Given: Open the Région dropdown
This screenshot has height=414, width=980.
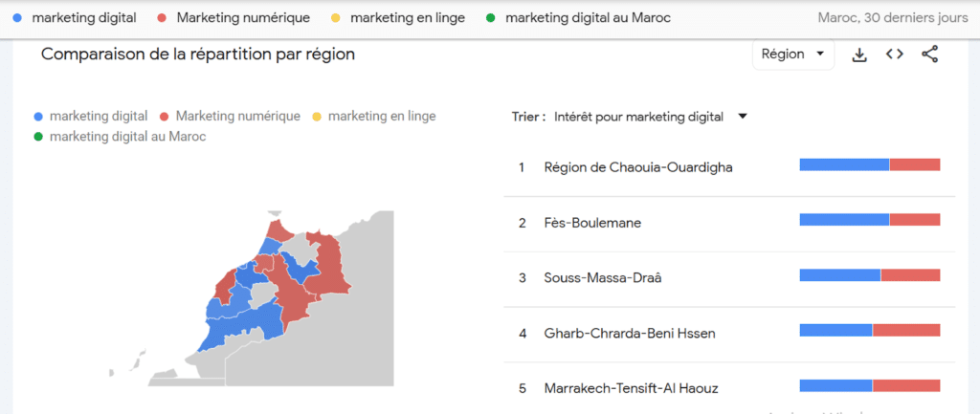Looking at the screenshot, I should pos(793,54).
